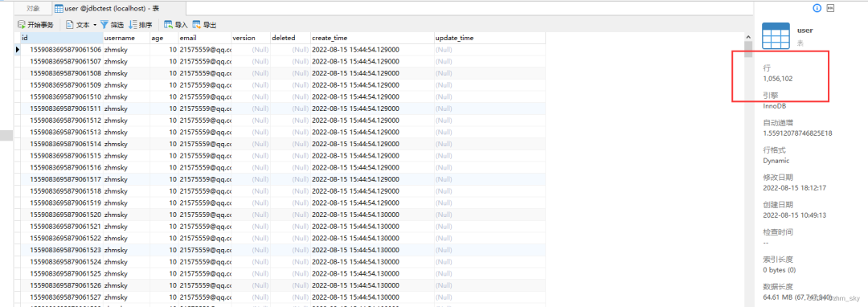Click the username column header
Viewport: 868px width, 307px height.
(126, 38)
